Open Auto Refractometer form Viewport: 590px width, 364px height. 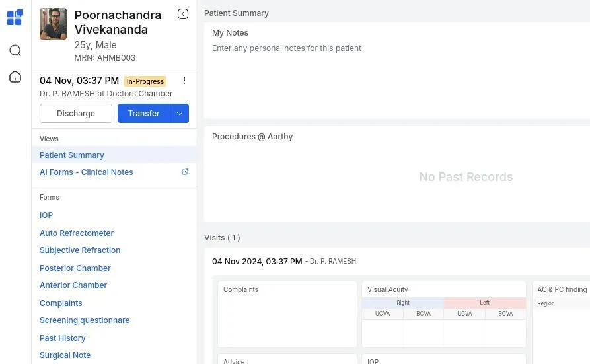click(x=77, y=233)
